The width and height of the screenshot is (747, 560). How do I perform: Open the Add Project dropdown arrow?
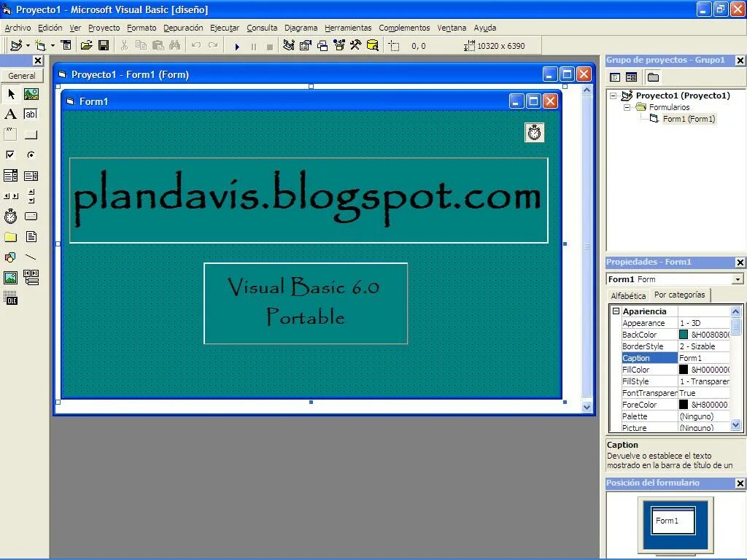click(x=28, y=46)
